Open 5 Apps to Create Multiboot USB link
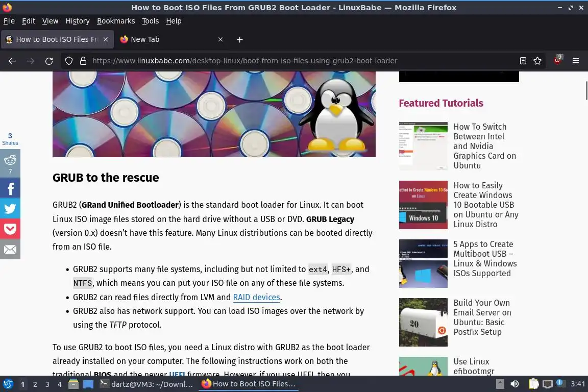Viewport: 588px width, 392px height. click(x=485, y=258)
